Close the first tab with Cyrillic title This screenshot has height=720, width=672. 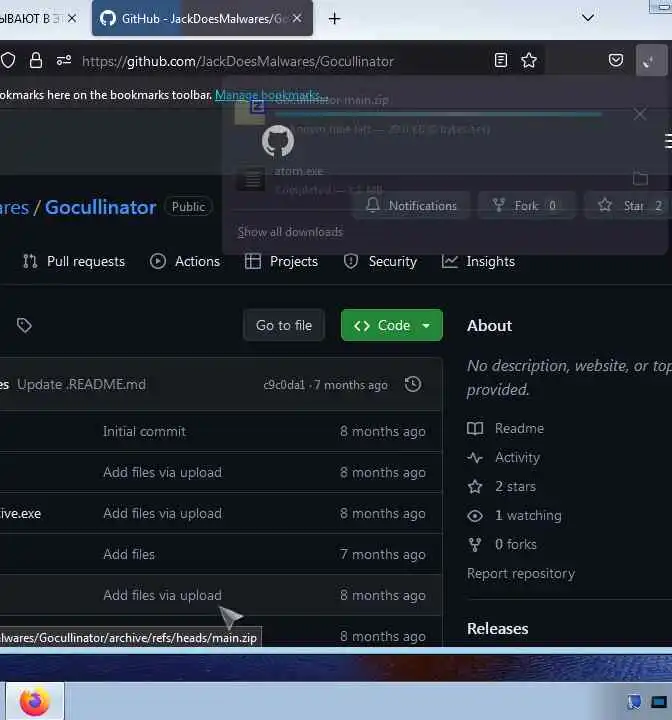(x=72, y=18)
